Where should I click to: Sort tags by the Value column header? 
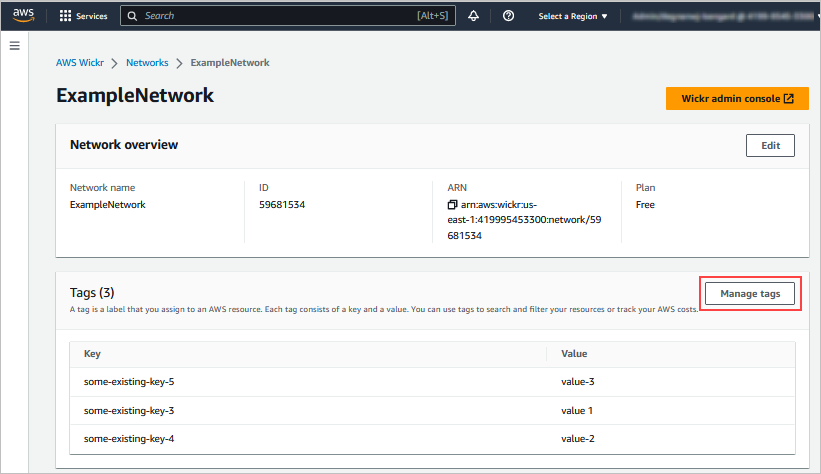576,354
